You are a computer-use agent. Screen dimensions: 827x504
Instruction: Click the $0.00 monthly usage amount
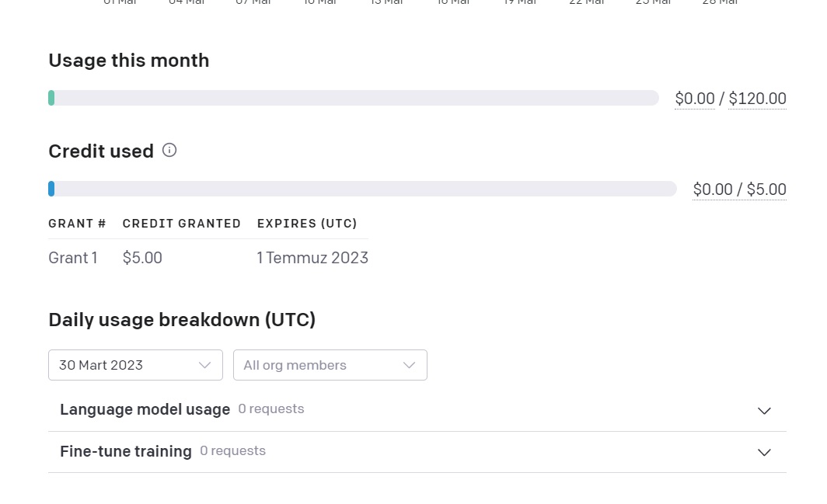(695, 99)
